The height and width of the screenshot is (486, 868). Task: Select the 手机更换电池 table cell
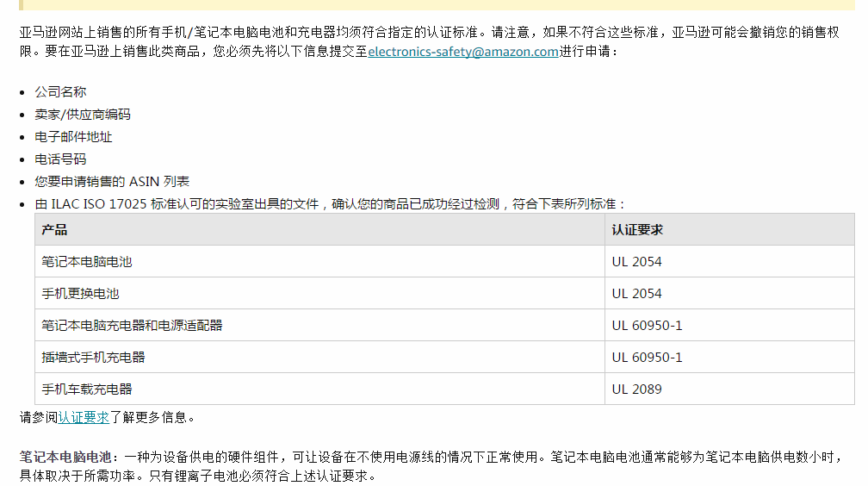[x=320, y=293]
